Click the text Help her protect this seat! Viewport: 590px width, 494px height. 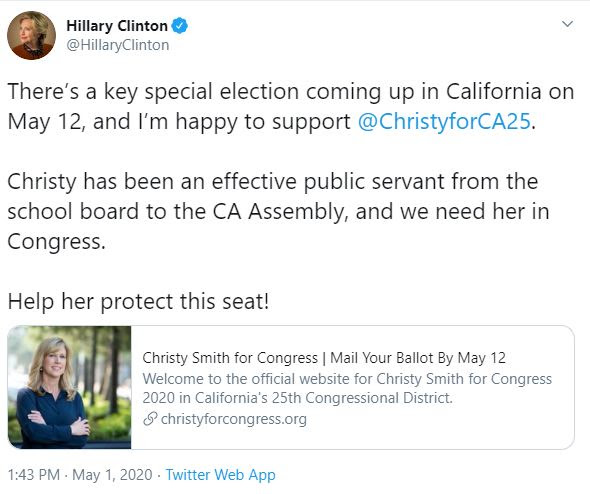pyautogui.click(x=138, y=301)
